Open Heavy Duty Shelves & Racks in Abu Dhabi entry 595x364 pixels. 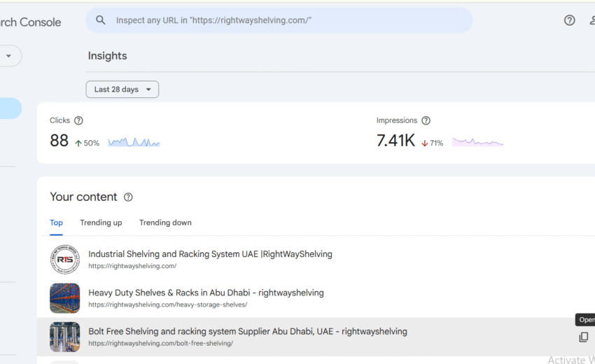point(206,293)
